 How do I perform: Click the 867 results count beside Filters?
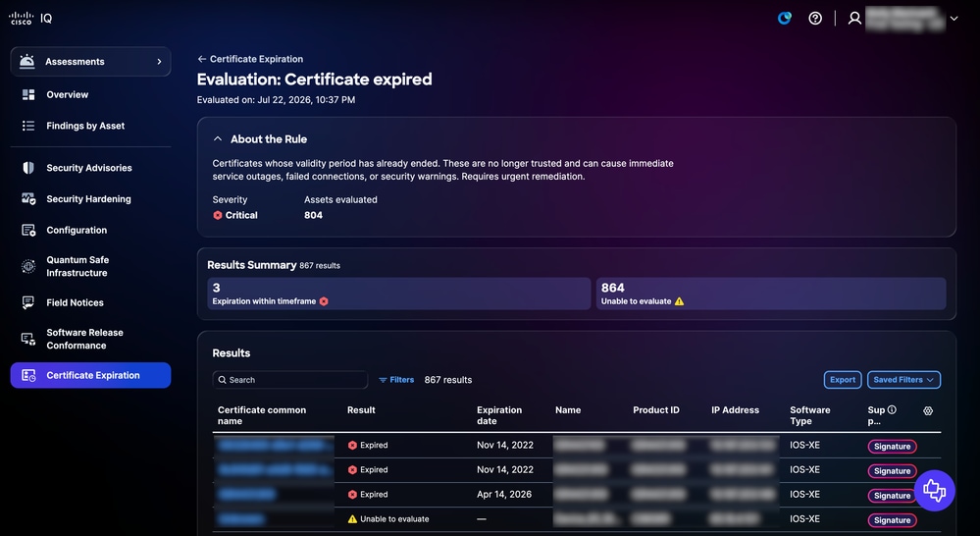[448, 380]
